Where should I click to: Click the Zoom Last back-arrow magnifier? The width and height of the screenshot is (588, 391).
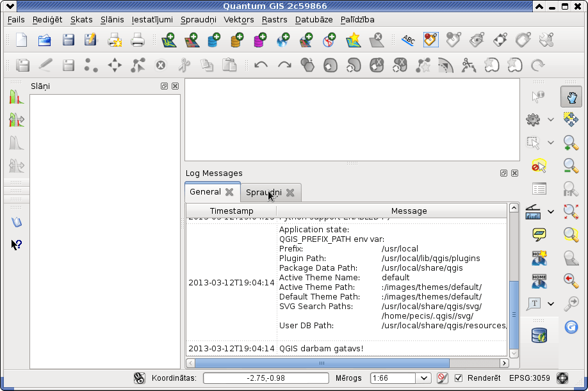coord(571,280)
